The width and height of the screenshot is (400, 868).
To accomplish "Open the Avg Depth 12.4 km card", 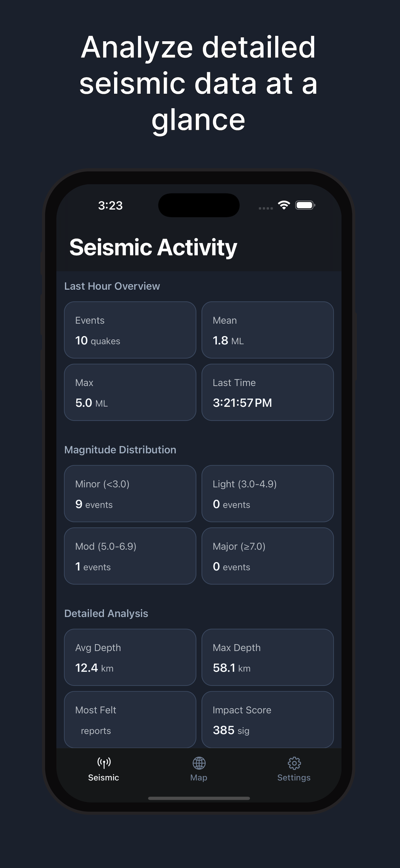I will (x=130, y=658).
